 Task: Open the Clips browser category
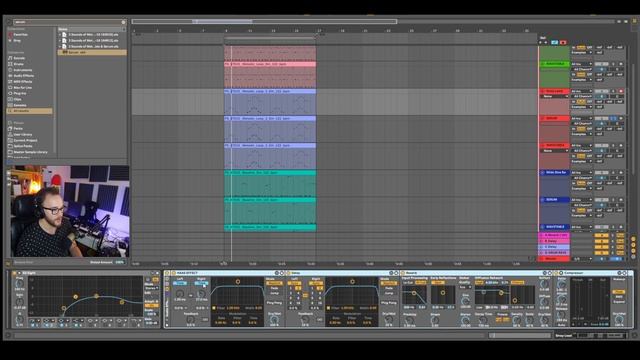(18, 99)
